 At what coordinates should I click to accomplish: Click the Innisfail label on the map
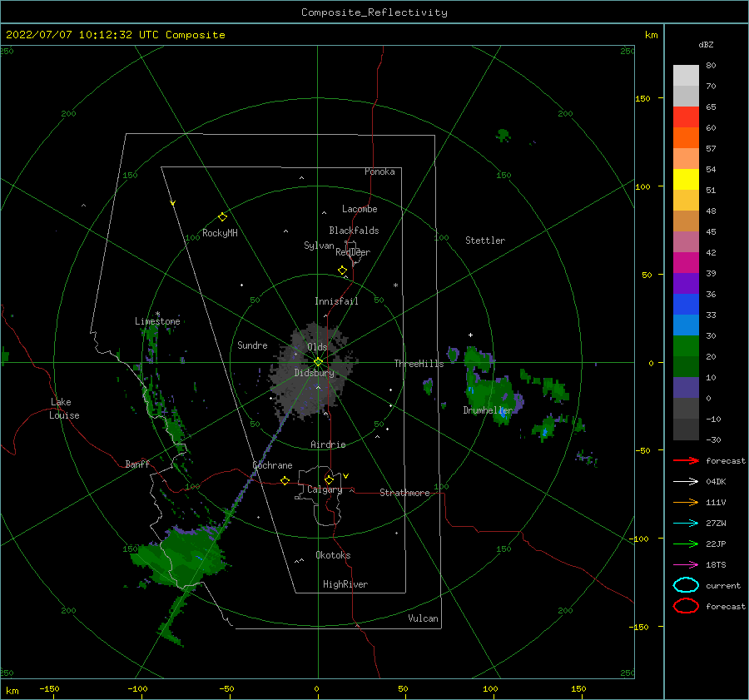pyautogui.click(x=336, y=301)
